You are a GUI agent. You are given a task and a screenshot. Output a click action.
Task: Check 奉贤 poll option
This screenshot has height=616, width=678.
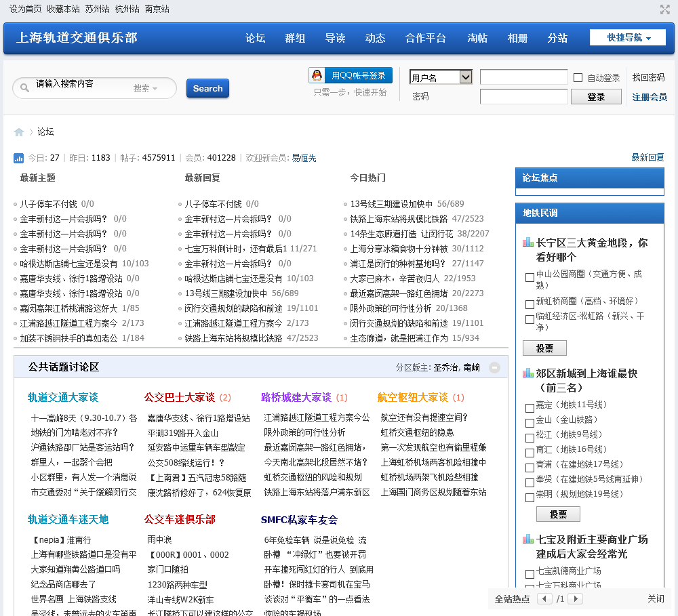pyautogui.click(x=530, y=482)
